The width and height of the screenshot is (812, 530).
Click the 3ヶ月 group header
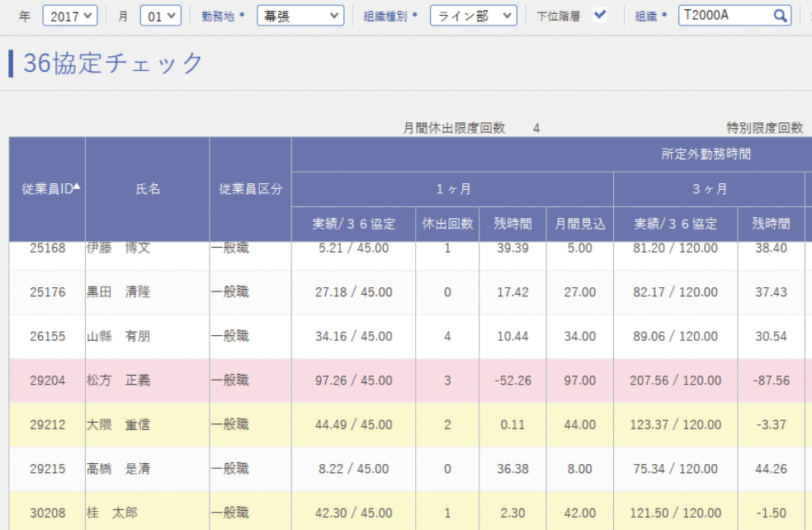709,189
